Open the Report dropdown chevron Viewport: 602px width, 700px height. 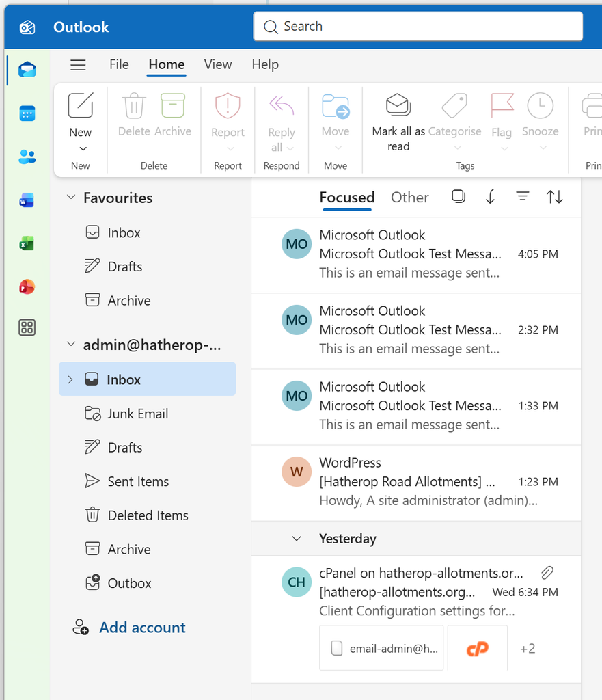pyautogui.click(x=230, y=148)
